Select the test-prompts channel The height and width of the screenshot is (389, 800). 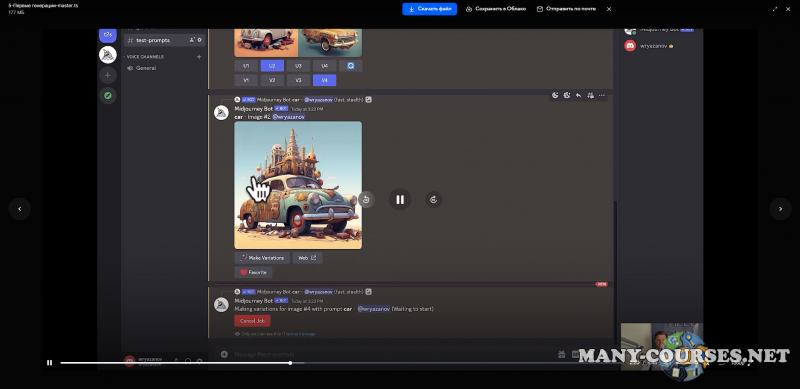click(x=164, y=40)
